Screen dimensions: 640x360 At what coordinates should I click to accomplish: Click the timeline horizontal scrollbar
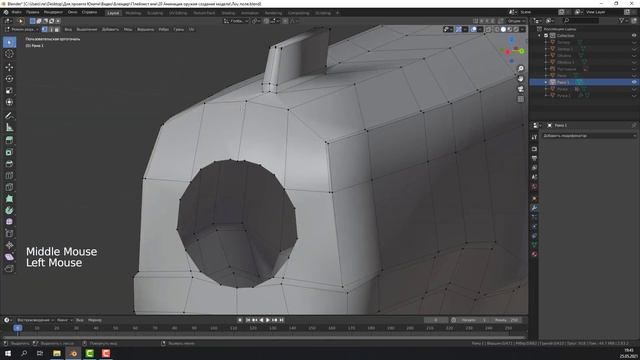click(x=264, y=338)
